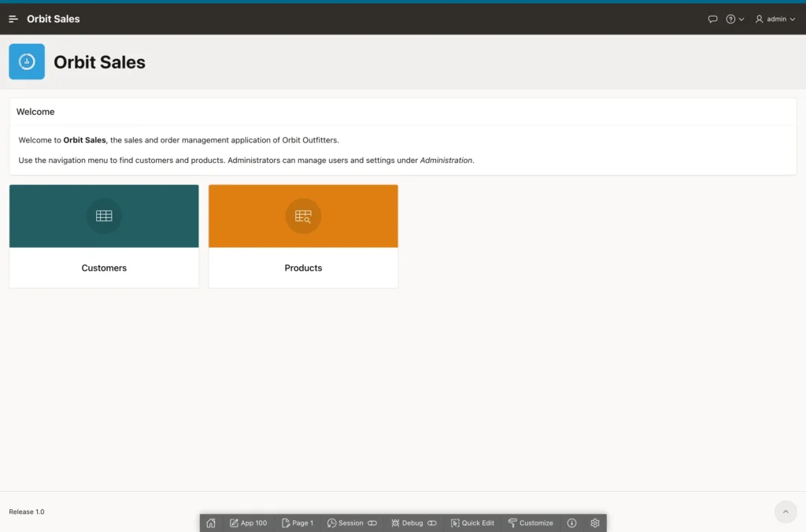Open Session options in developer toolbar
This screenshot has height=532, width=806.
[346, 523]
